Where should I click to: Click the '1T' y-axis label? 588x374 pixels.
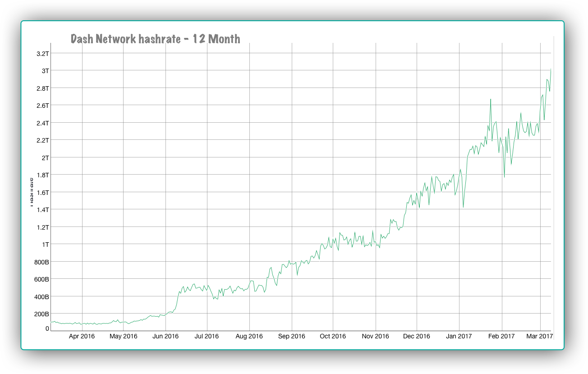point(45,245)
